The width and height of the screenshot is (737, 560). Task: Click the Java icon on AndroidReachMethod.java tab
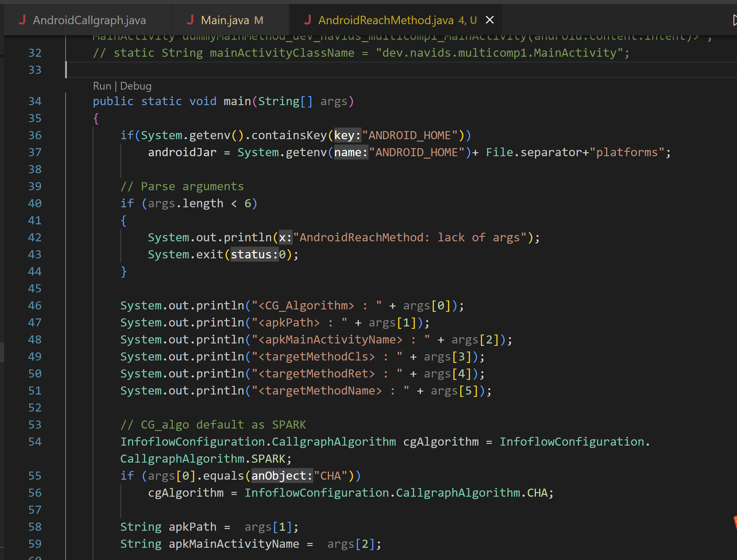coord(308,20)
